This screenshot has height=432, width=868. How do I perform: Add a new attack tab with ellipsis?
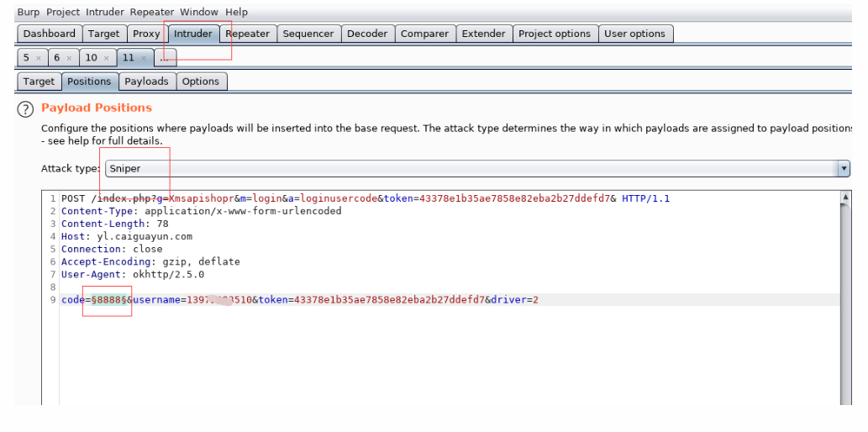click(x=165, y=58)
